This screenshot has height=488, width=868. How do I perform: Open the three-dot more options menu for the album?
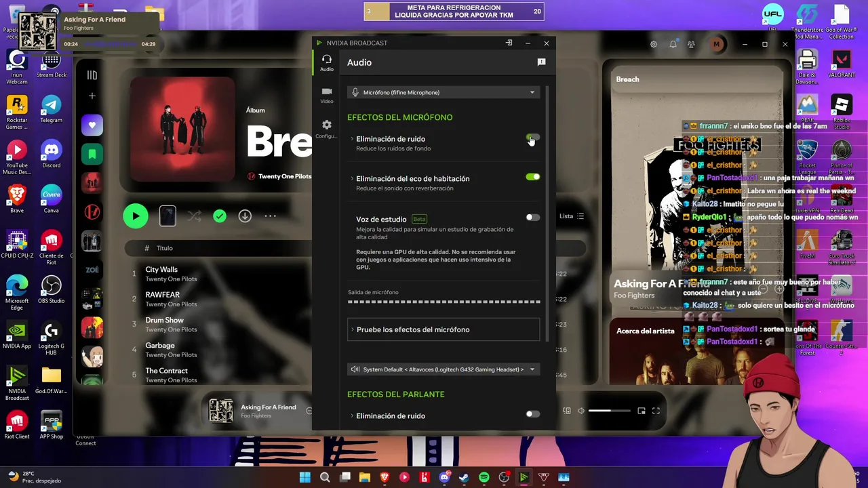(x=270, y=216)
